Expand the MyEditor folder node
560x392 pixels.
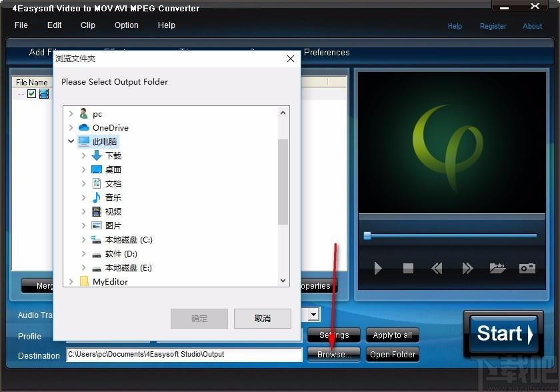tap(71, 281)
